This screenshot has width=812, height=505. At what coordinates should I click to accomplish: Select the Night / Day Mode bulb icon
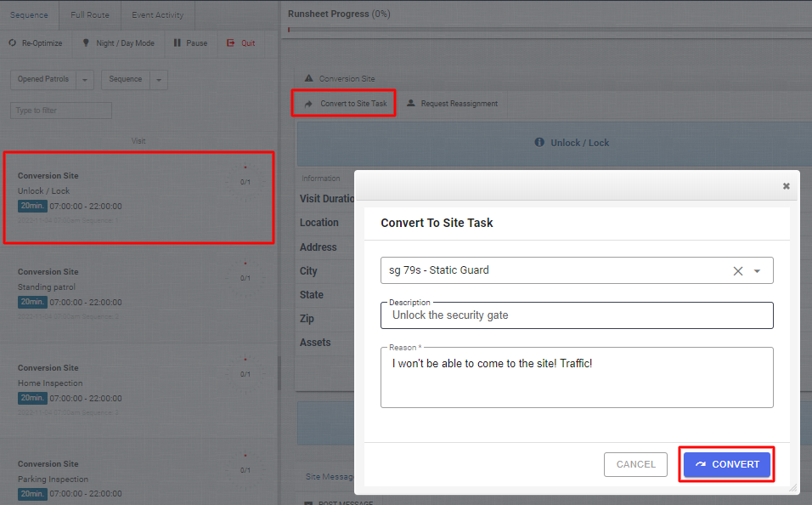[x=87, y=43]
